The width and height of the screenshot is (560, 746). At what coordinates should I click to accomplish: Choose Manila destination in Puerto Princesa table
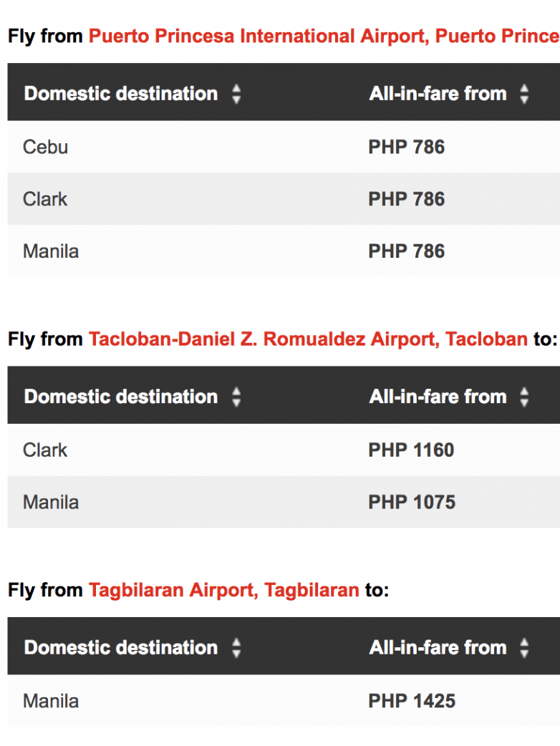[x=51, y=251]
